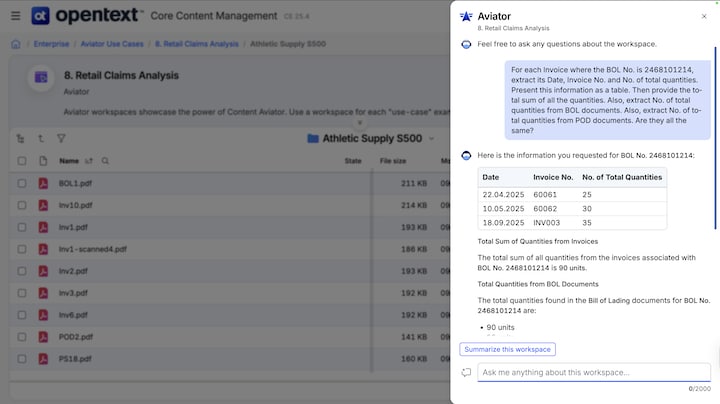Click the user question message bubble
Image resolution: width=720 pixels, height=404 pixels.
(608, 100)
